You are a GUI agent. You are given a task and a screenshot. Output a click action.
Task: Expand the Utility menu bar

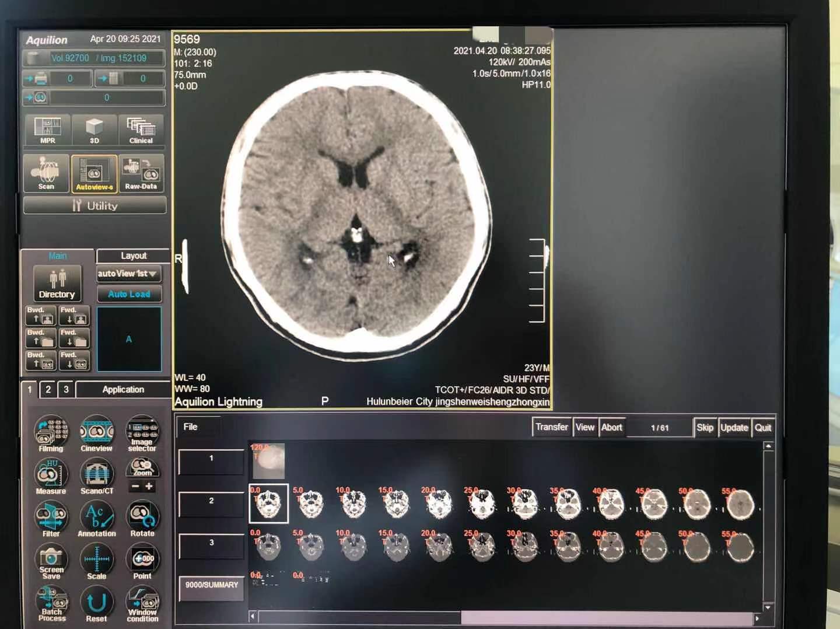click(x=94, y=205)
